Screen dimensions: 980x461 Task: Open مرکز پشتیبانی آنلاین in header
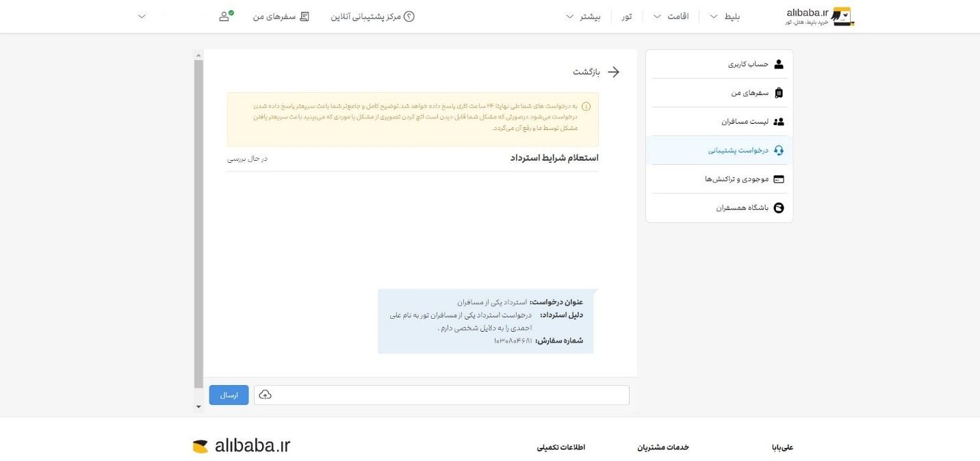click(x=373, y=16)
